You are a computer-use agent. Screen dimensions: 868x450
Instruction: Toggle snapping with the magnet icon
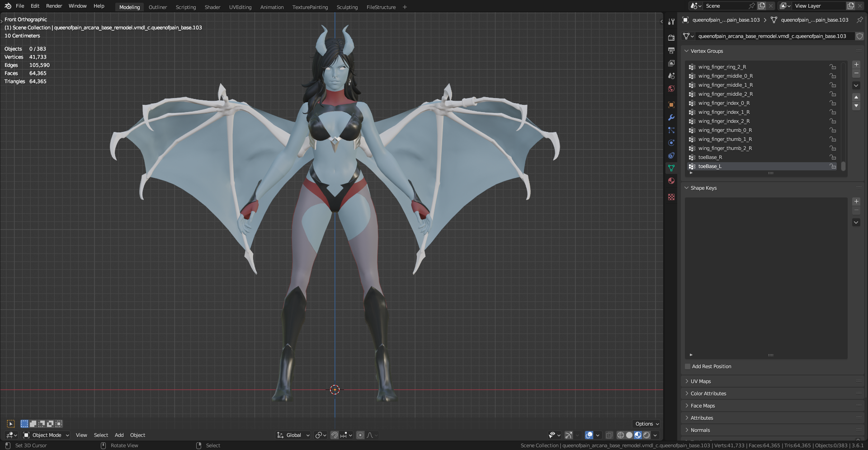point(335,435)
